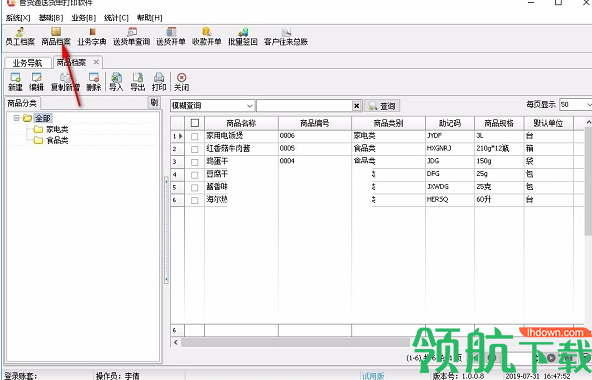Check the 豆腐干 row checkbox
Image resolution: width=592 pixels, height=380 pixels.
click(x=194, y=175)
